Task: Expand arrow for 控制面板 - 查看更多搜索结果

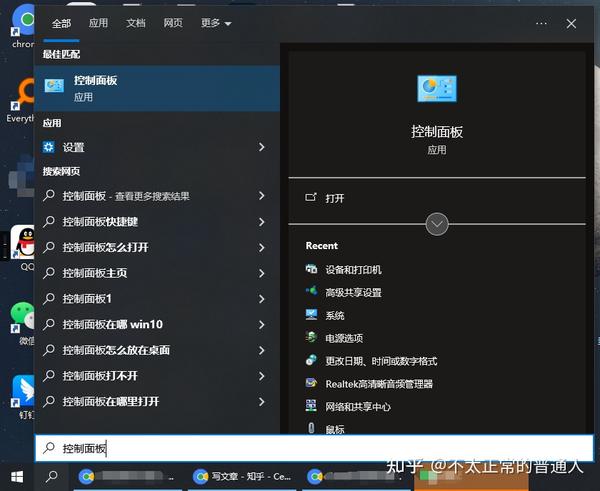Action: 261,196
